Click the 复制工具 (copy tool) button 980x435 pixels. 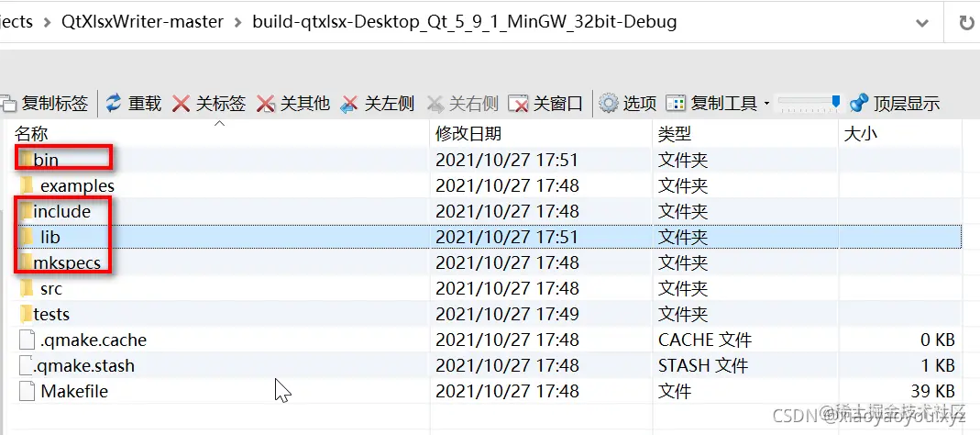[x=712, y=104]
